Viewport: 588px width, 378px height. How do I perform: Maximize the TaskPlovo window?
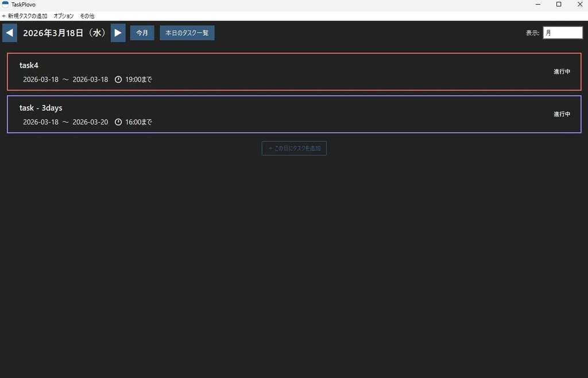pyautogui.click(x=559, y=5)
